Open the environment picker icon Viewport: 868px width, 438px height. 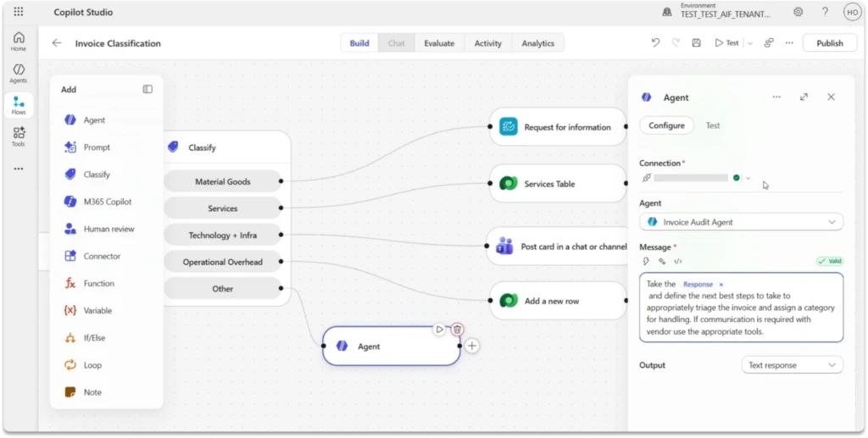[x=667, y=12]
